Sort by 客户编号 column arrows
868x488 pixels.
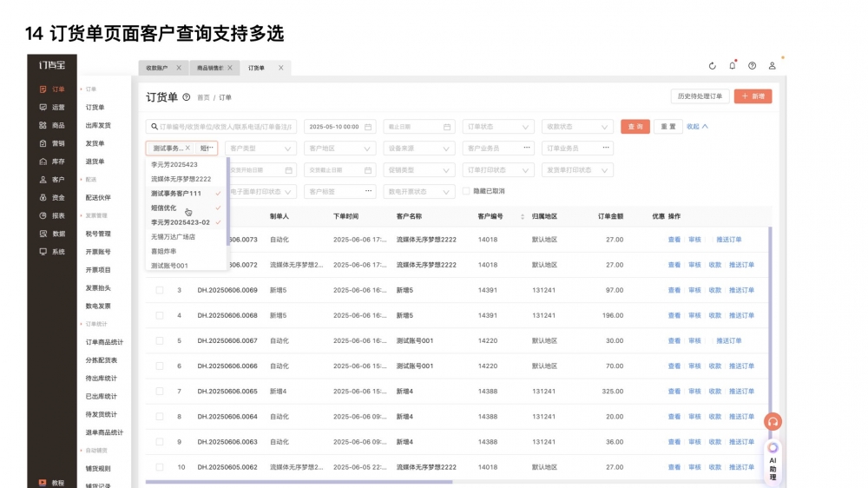pos(522,216)
